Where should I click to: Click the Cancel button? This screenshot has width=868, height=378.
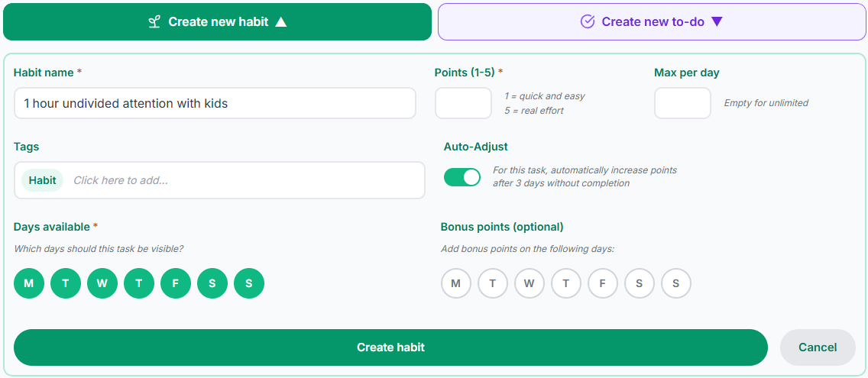818,347
